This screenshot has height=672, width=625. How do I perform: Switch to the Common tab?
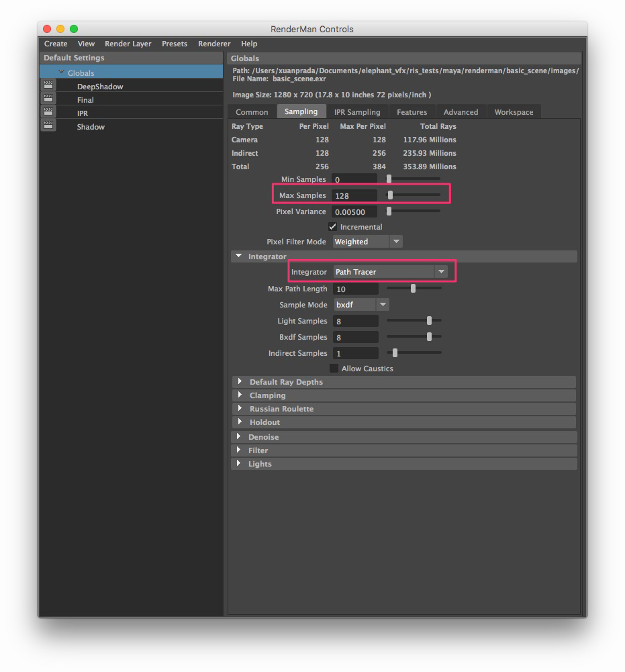tap(252, 112)
